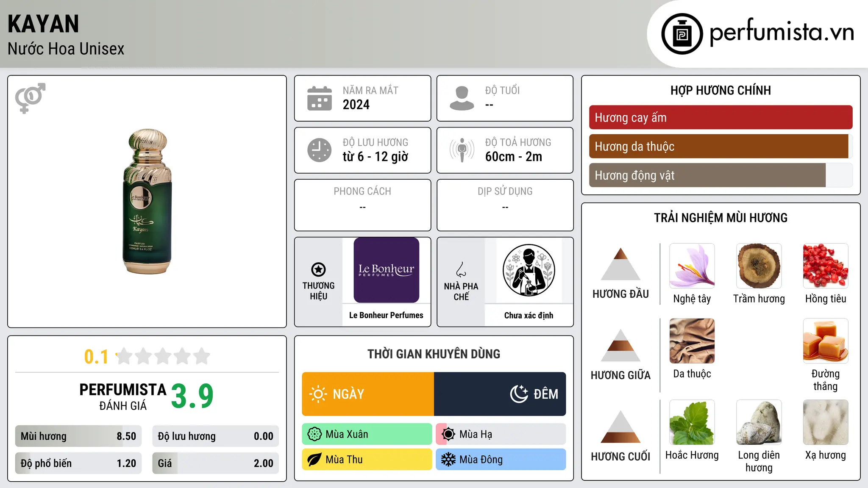Choose the Mùa Hạ season bar

(501, 434)
